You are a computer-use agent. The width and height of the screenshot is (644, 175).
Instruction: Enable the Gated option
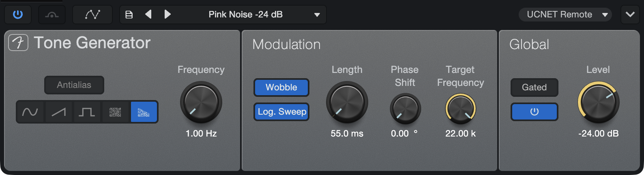[535, 87]
